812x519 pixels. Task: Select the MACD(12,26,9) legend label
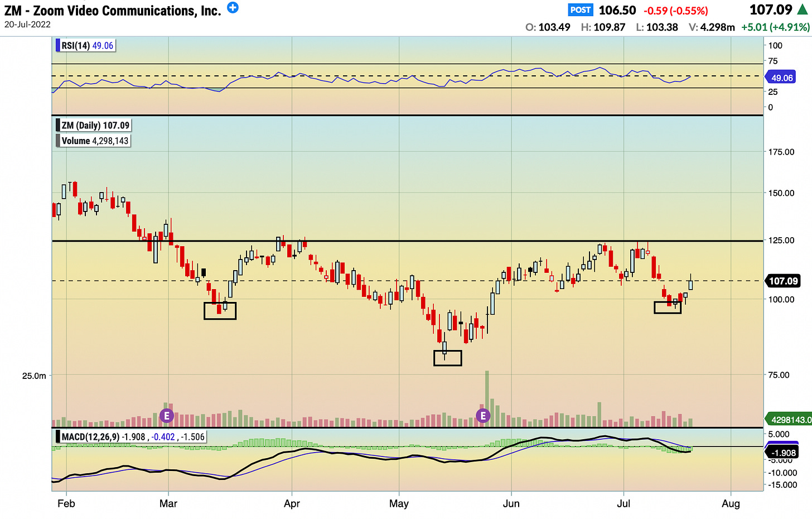point(132,437)
